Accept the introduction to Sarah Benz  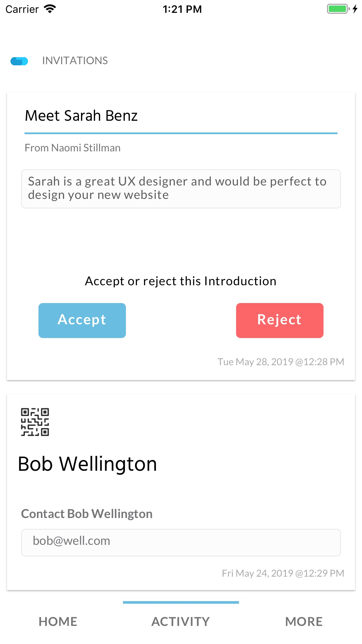82,320
